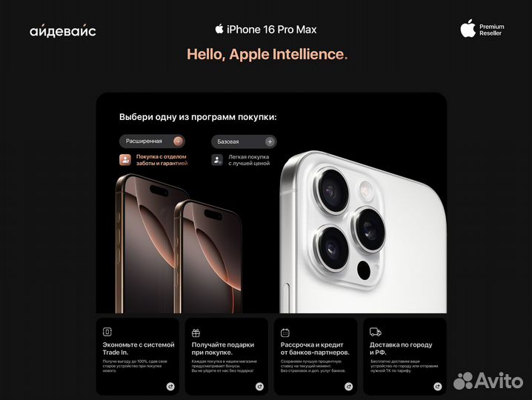Screen dimensions: 532x400
Task: Open the Trade In card arrow button
Action: [x=170, y=386]
